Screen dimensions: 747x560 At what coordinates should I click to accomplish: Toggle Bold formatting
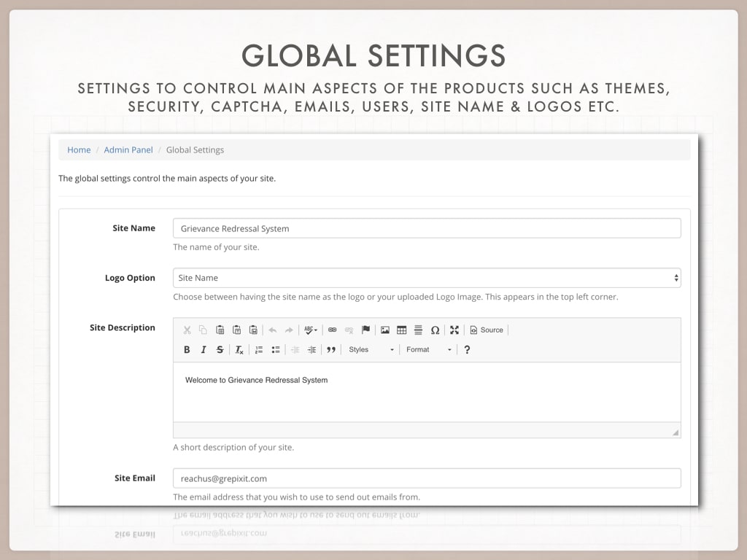coord(187,349)
